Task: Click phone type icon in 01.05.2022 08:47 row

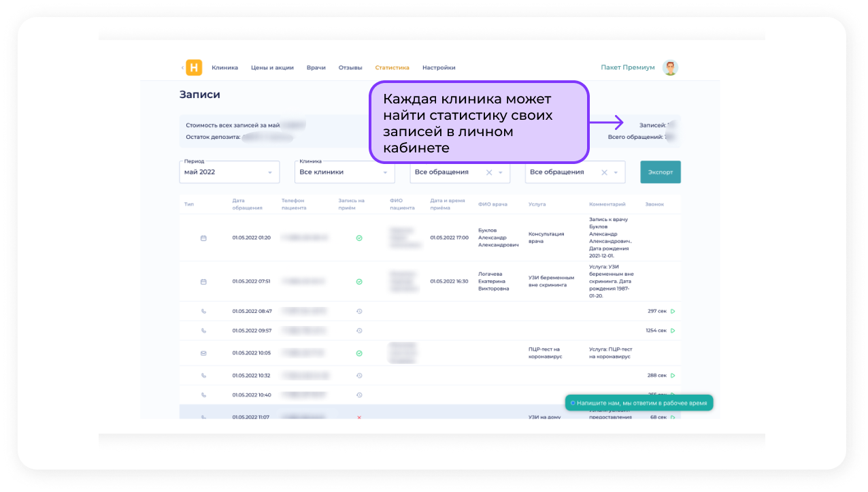Action: [203, 311]
